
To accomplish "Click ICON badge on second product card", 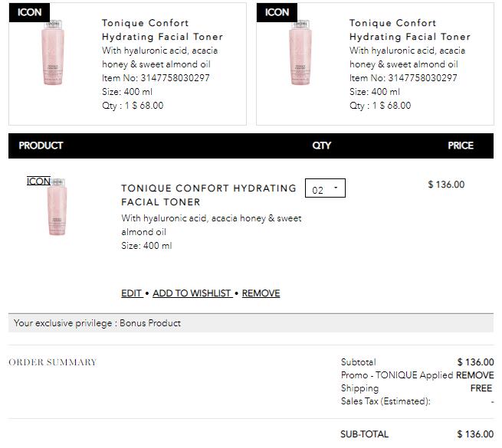I will point(277,12).
